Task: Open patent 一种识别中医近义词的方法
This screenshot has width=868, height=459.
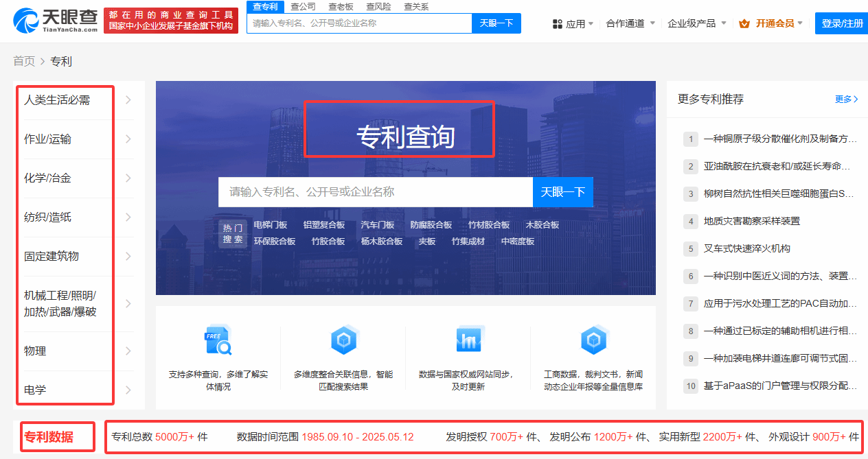Action: [x=780, y=276]
